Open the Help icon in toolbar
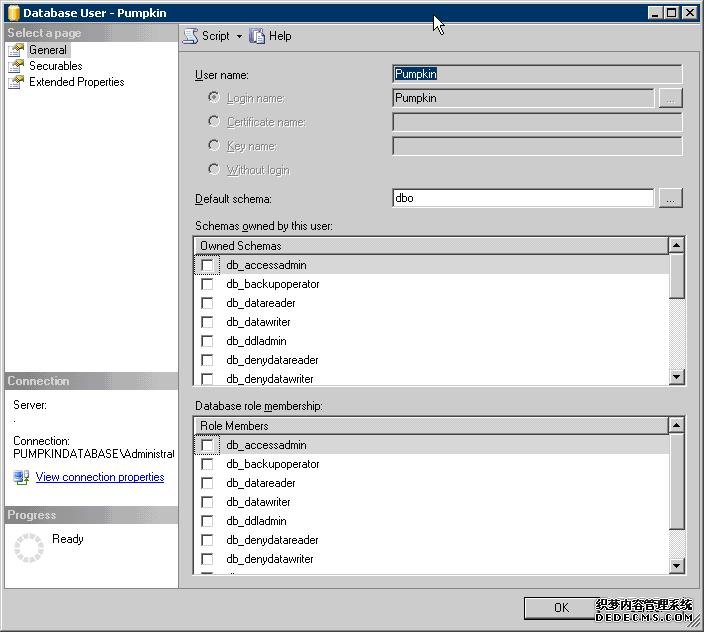The width and height of the screenshot is (704, 632). point(258,36)
